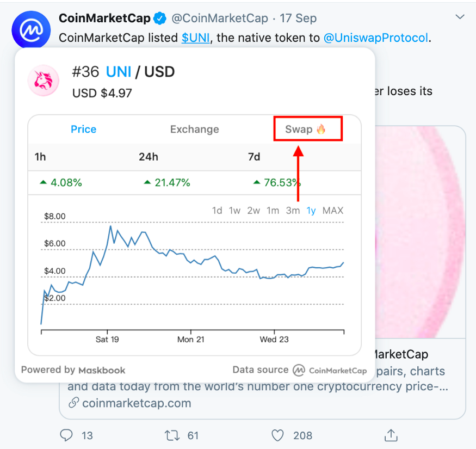Open the $UNI cashtag link
Image resolution: width=476 pixels, height=449 pixels.
(x=195, y=38)
